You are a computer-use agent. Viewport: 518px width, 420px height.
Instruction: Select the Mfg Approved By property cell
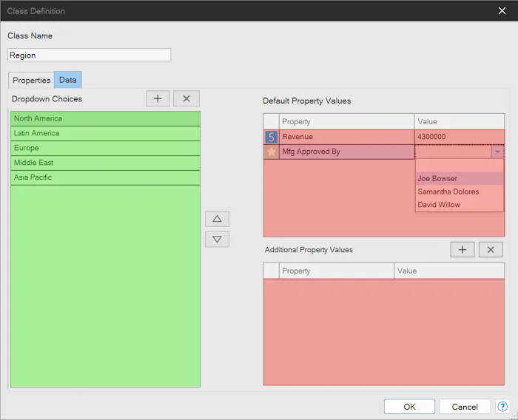[347, 152]
